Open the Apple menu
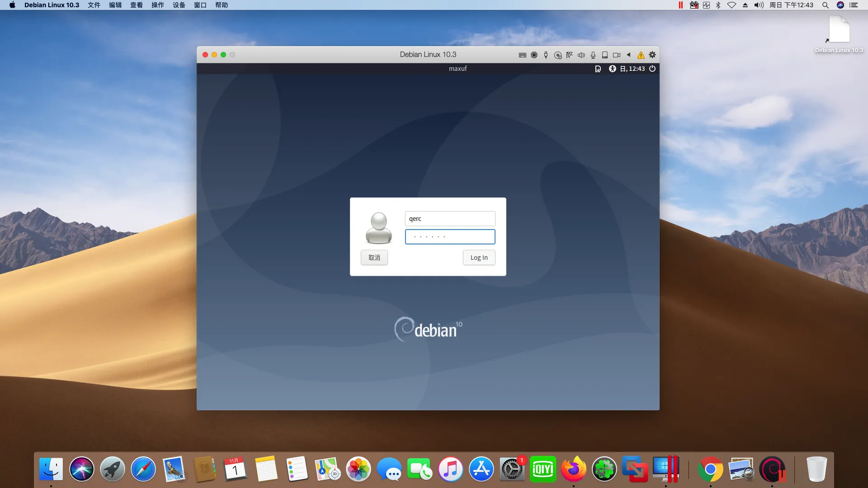This screenshot has width=868, height=488. [12, 5]
